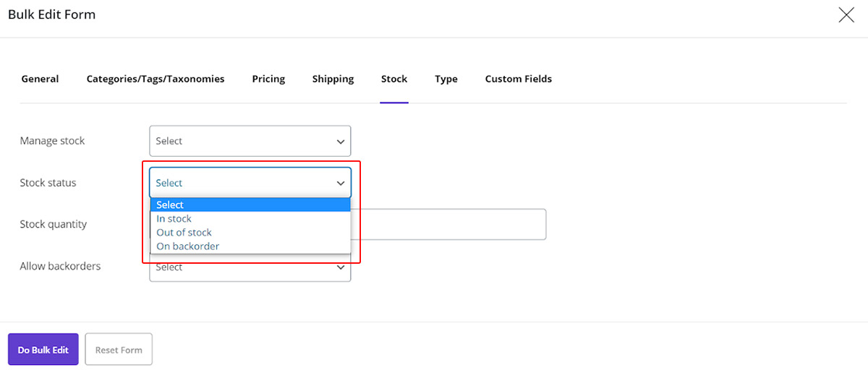Select the On backorder option
This screenshot has height=370, width=868.
point(188,246)
